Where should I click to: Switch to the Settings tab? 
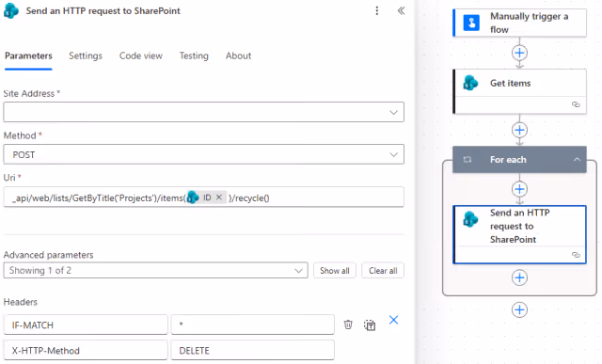pyautogui.click(x=86, y=55)
